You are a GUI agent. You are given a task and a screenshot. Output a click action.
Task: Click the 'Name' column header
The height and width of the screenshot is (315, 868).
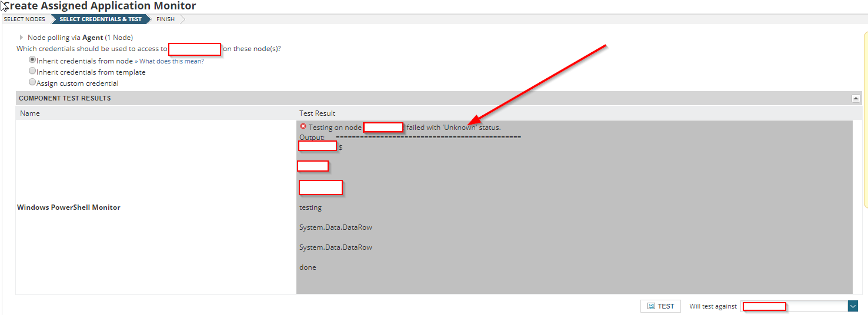(30, 113)
